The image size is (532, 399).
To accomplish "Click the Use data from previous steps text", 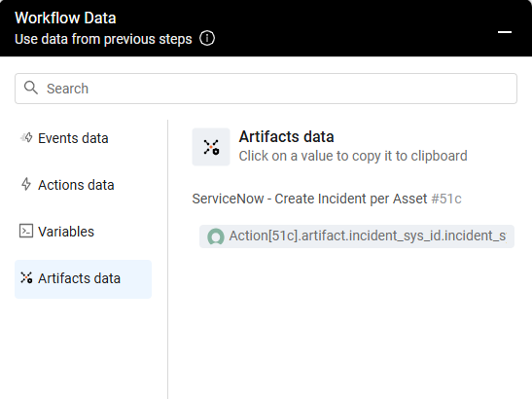I will click(x=103, y=39).
